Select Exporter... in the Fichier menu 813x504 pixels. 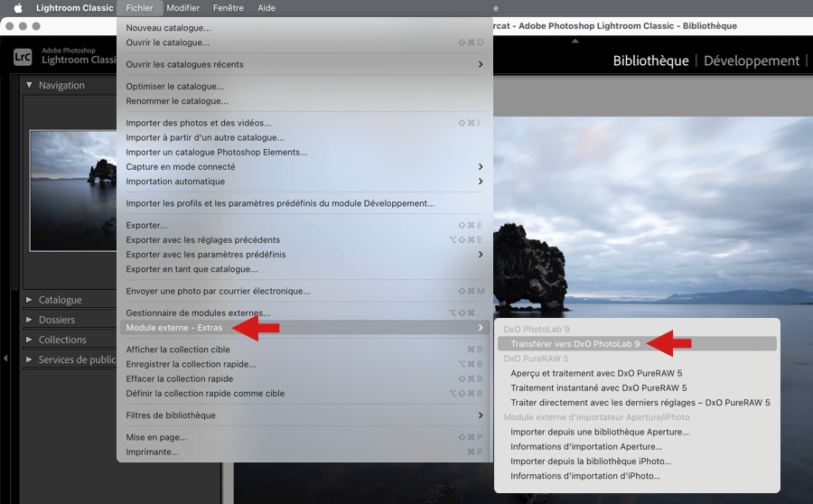304,225
